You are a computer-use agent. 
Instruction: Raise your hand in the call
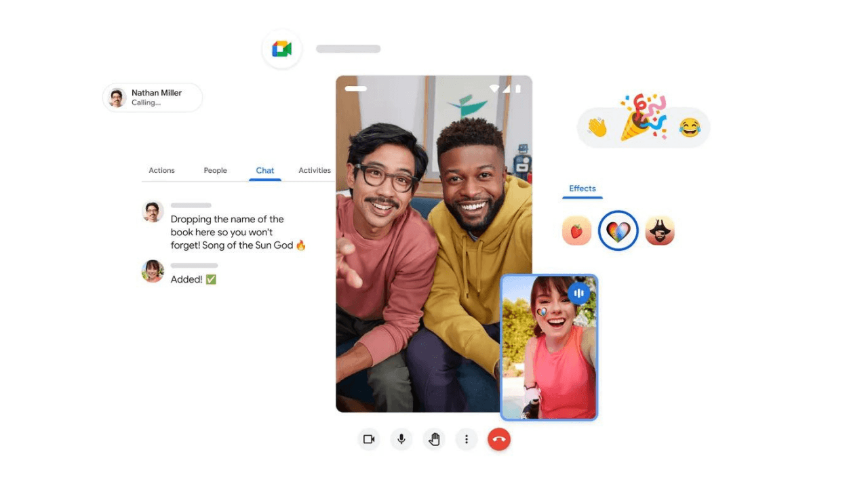tap(434, 439)
